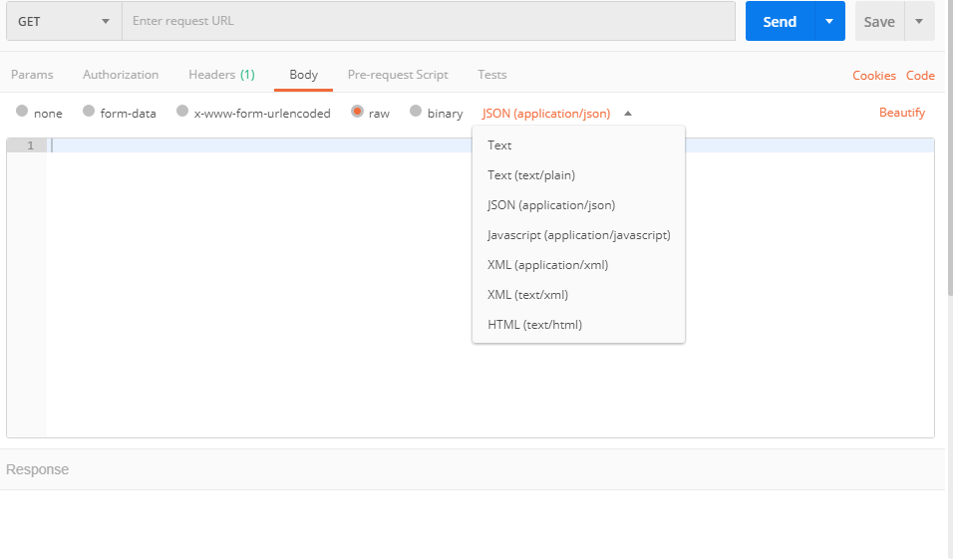Expand the Send options arrow
953x560 pixels.
click(829, 21)
